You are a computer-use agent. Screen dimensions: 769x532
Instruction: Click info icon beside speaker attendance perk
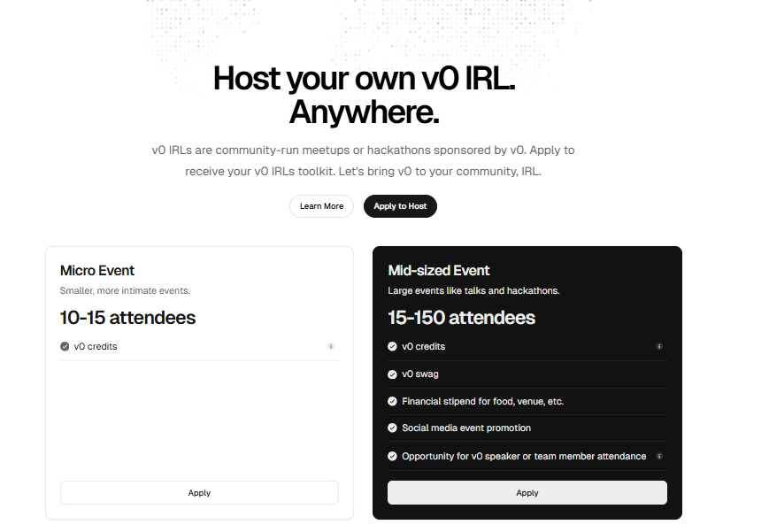[x=659, y=457]
